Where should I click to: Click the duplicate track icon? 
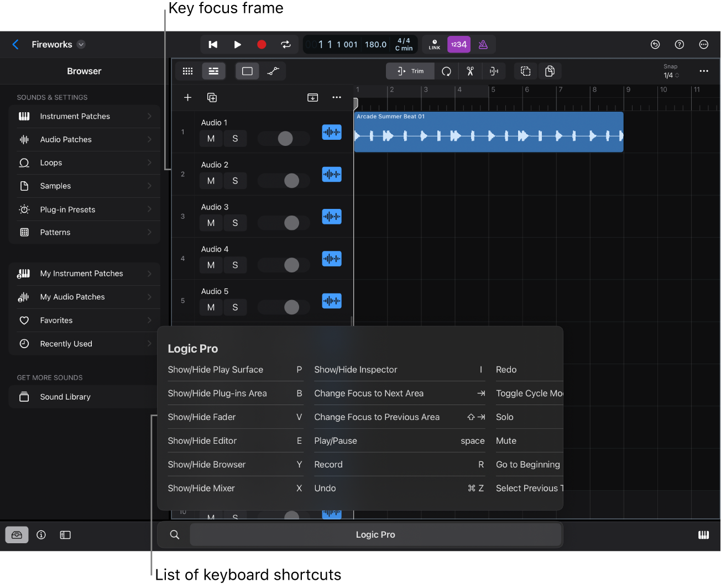pos(212,98)
